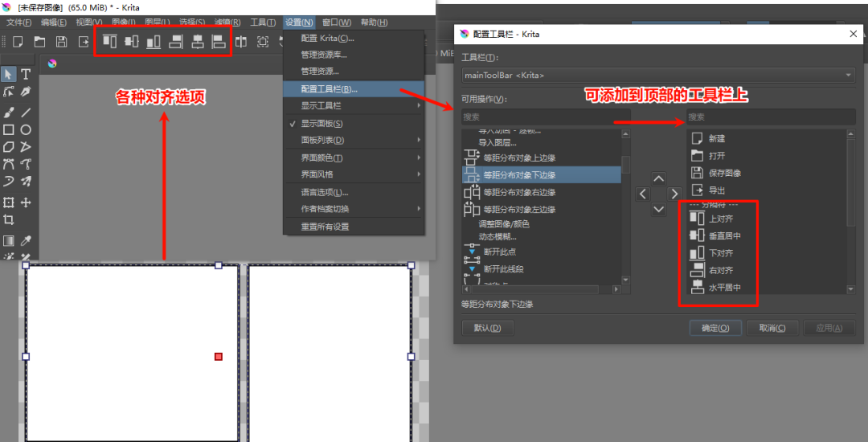Screen dimensions: 868x442
Task: Select the Dynamic Brush tool
Action: (9, 181)
